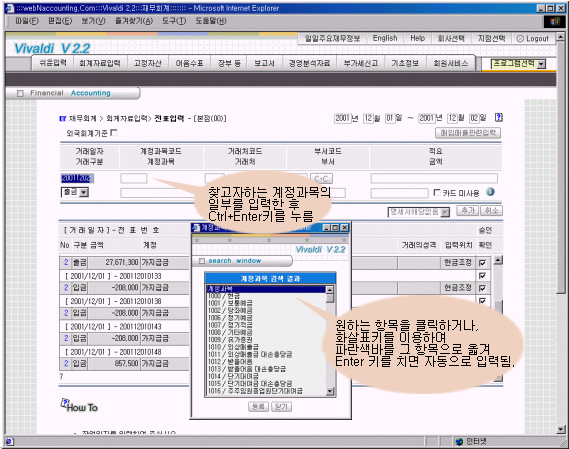
Task: Switch to the 보고서 tab
Action: (x=264, y=63)
